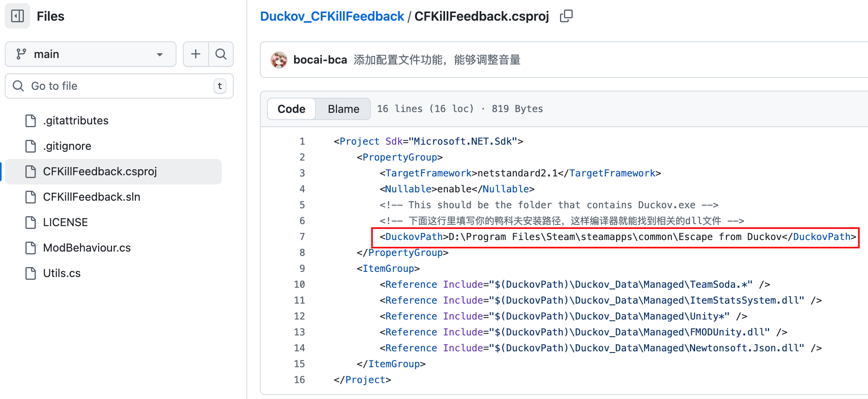Select Utils.cs in the sidebar
The width and height of the screenshot is (868, 399).
(62, 273)
